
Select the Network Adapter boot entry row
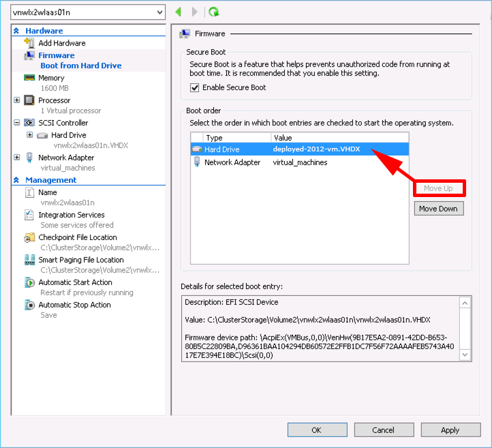(x=300, y=162)
